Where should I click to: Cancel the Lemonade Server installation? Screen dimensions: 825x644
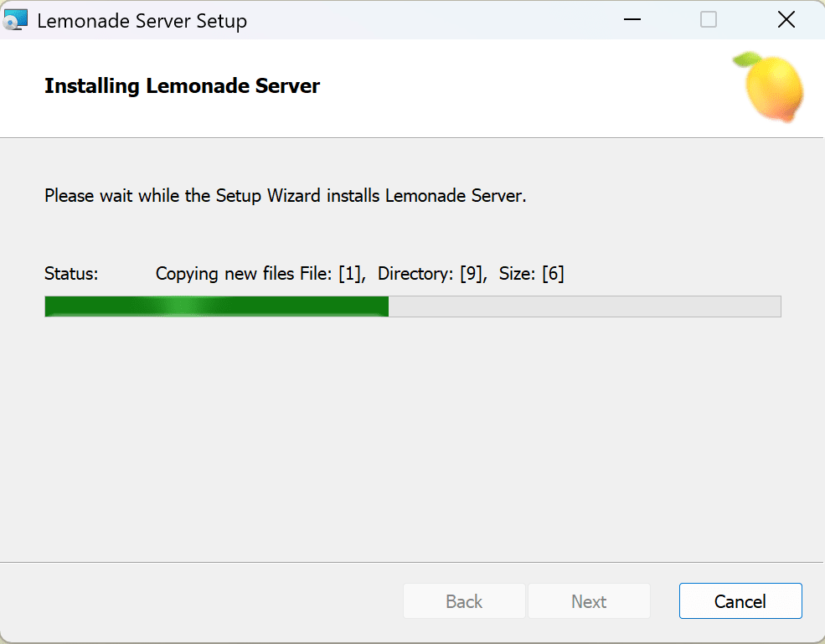coord(740,601)
